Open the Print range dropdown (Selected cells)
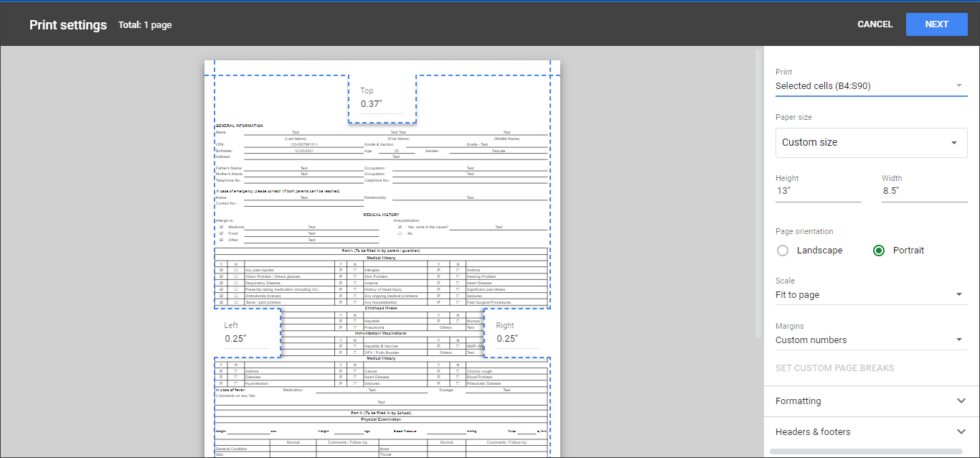The height and width of the screenshot is (458, 980). coord(872,86)
